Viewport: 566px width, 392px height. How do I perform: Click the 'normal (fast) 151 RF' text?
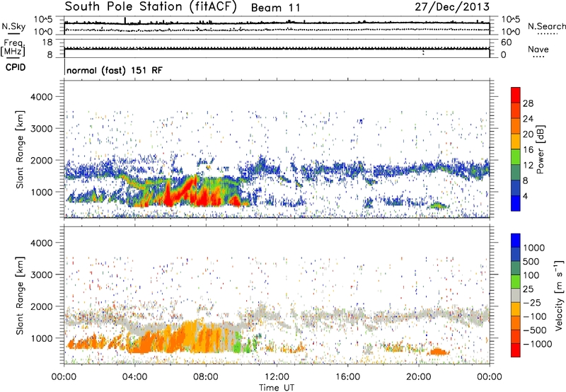115,70
